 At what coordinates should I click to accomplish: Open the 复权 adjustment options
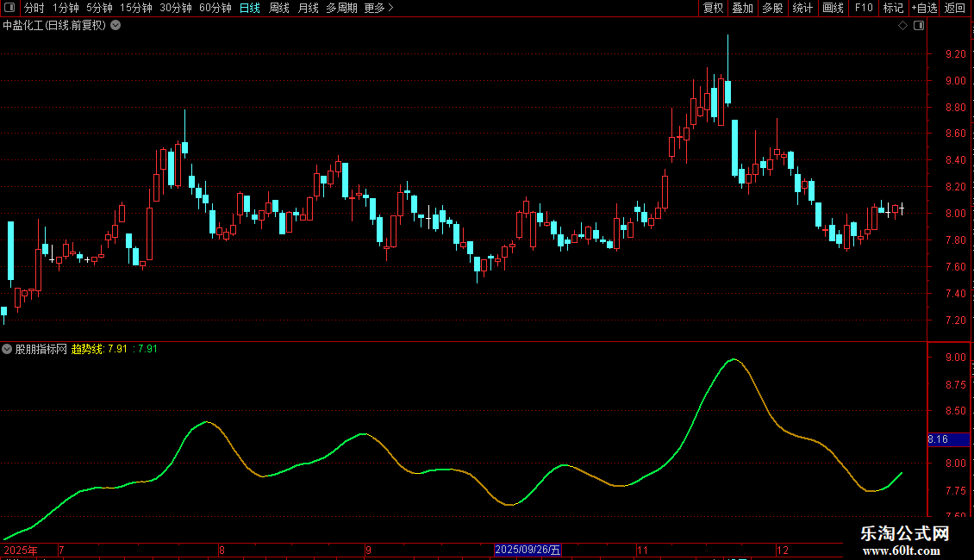(x=713, y=8)
